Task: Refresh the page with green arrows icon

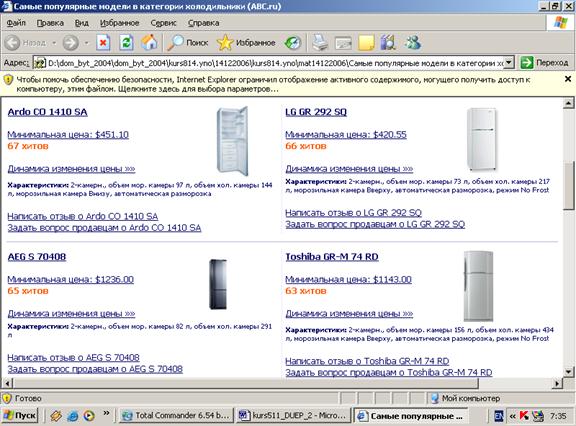Action: 126,43
